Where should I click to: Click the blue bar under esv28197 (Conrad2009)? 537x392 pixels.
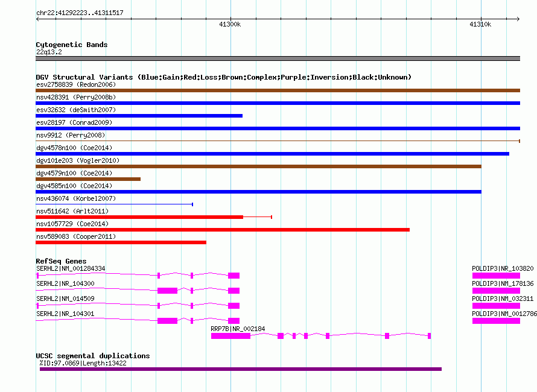[278, 128]
